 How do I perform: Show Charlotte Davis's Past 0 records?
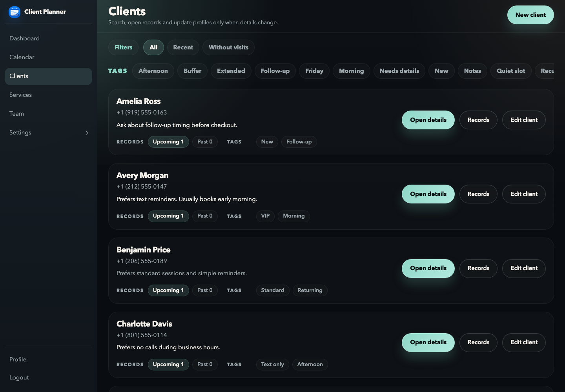(x=205, y=365)
